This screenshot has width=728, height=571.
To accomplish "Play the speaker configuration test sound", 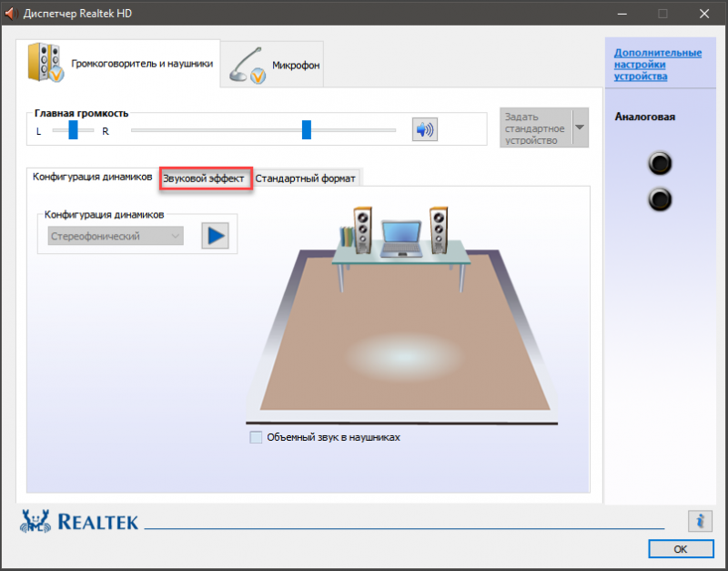I will coord(215,236).
